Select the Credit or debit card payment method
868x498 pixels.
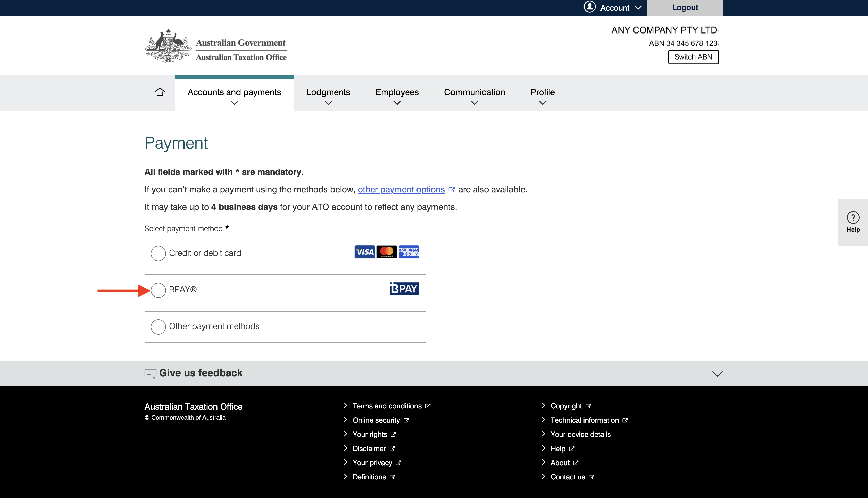point(158,253)
